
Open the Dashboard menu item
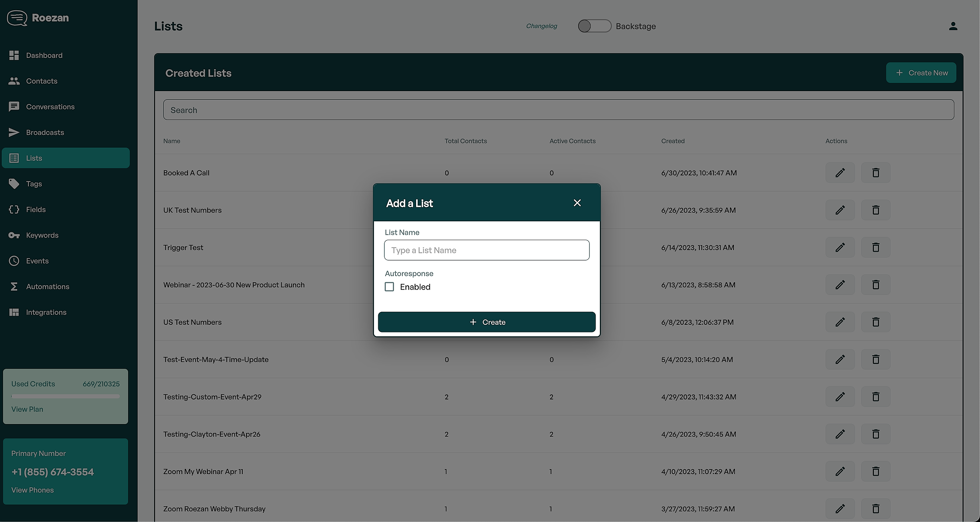click(x=44, y=56)
